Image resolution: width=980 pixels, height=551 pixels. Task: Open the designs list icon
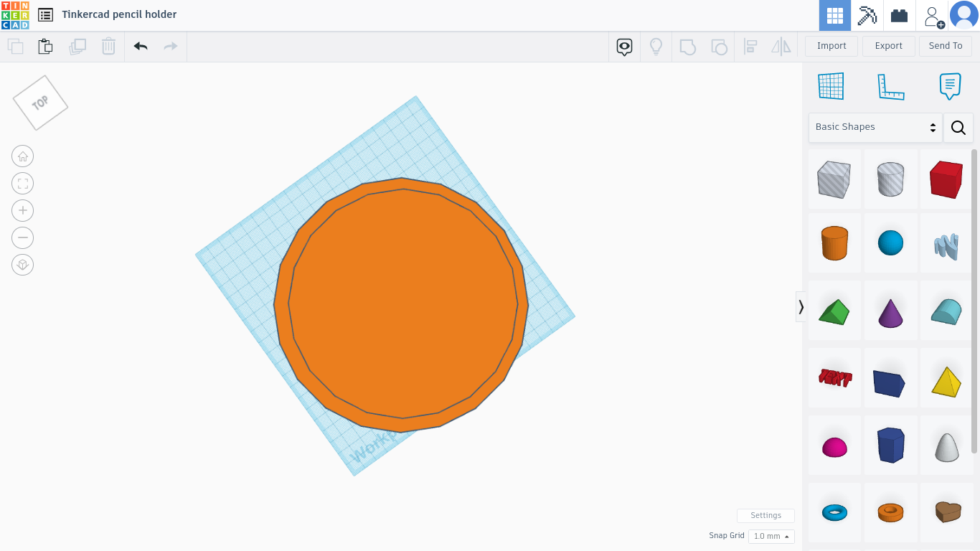[x=46, y=14]
